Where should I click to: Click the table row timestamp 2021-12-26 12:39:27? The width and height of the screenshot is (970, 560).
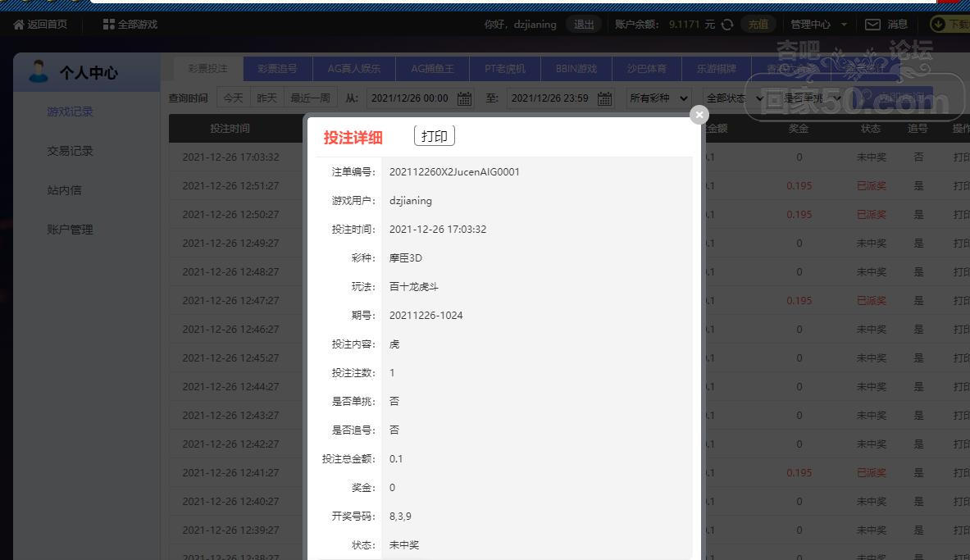pos(230,530)
